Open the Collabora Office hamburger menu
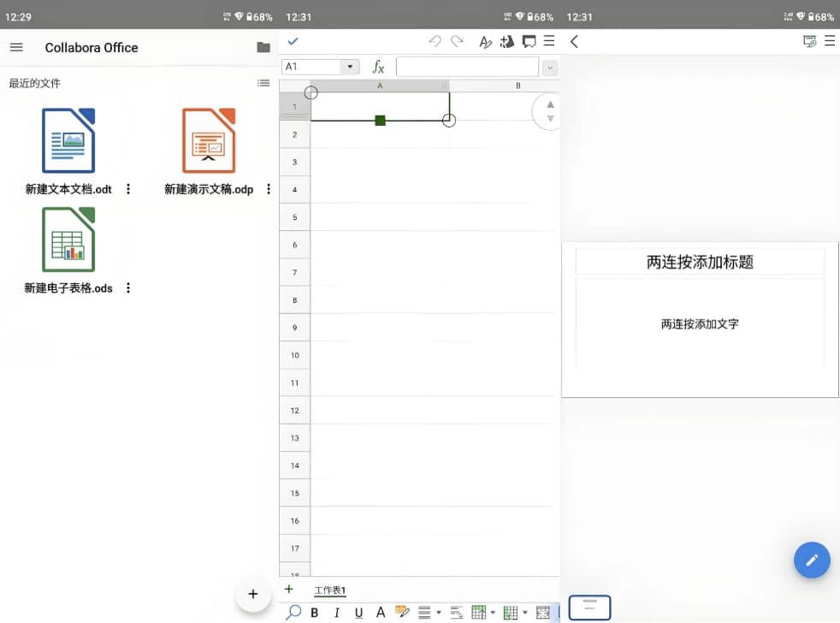 click(16, 47)
